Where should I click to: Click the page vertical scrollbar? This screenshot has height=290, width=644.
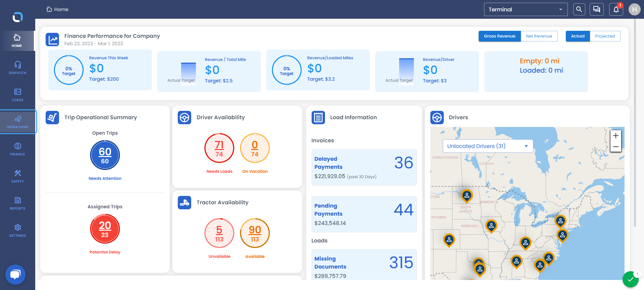pyautogui.click(x=635, y=123)
